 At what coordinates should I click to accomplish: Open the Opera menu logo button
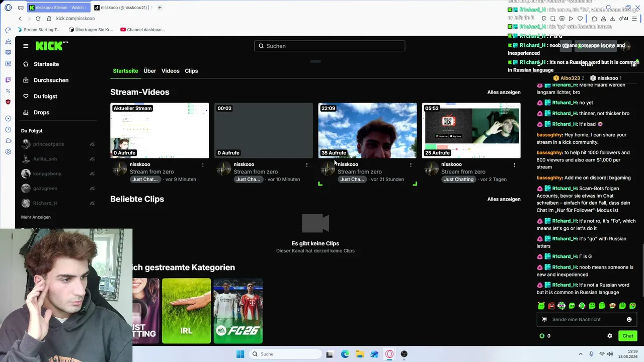(8, 8)
